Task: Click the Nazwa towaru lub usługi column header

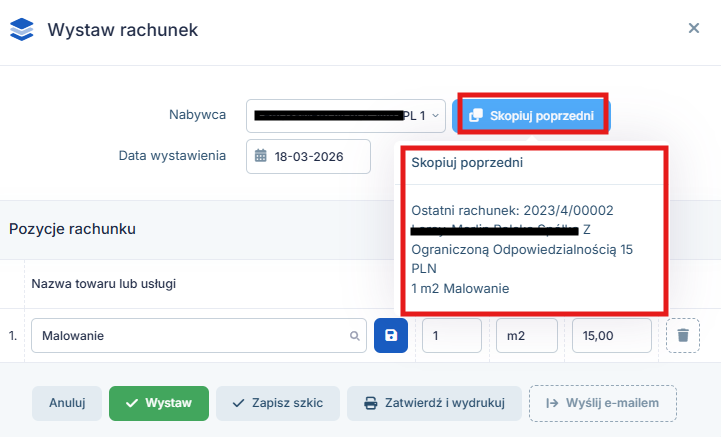Action: coord(104,284)
